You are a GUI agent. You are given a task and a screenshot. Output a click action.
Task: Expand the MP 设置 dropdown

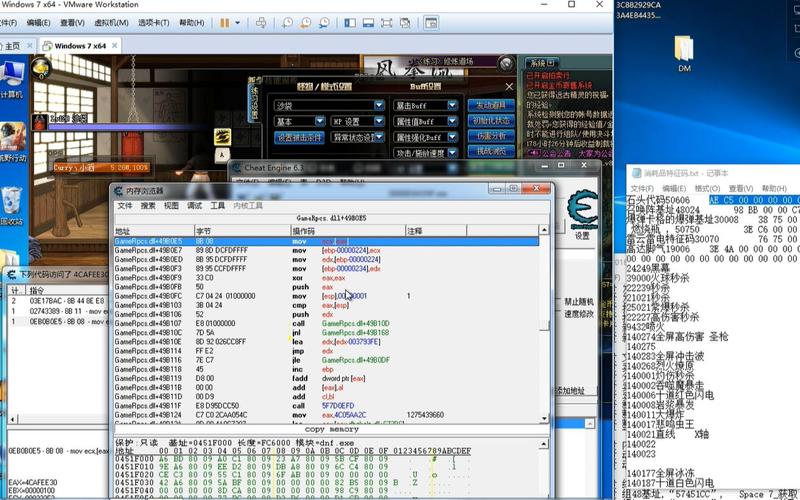click(379, 121)
